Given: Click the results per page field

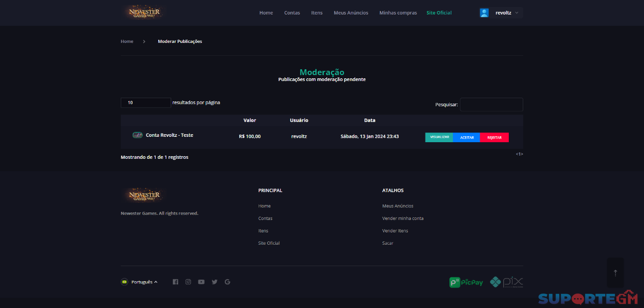Looking at the screenshot, I should click(145, 102).
